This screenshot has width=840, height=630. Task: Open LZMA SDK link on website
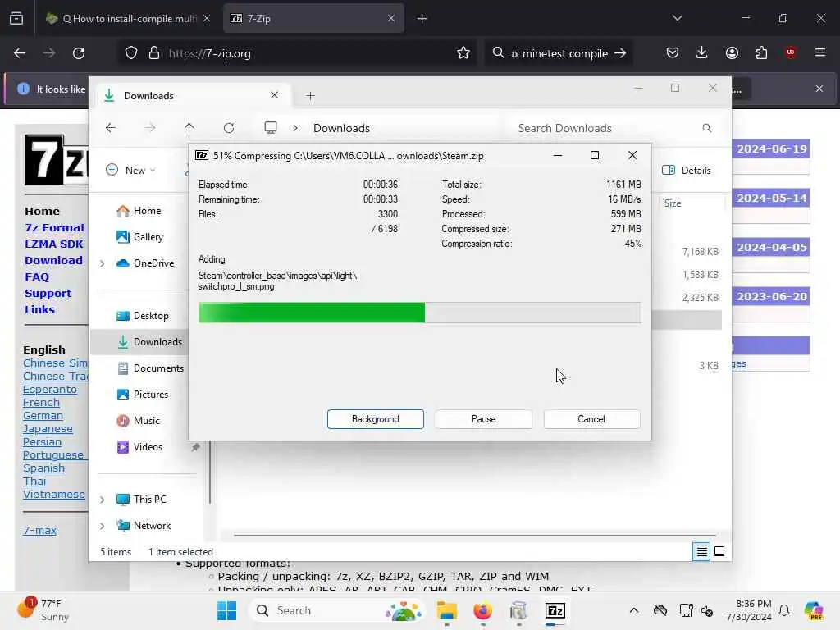[53, 244]
